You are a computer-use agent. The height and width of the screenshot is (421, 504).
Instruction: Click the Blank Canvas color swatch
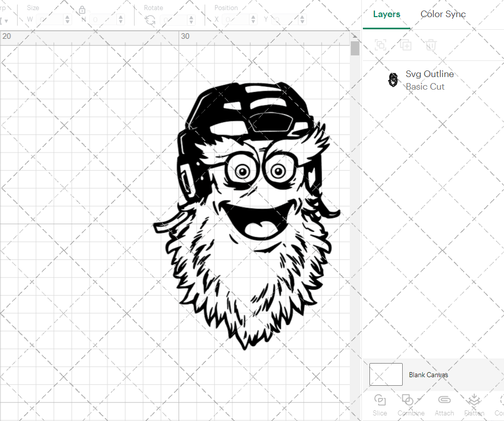[x=386, y=374]
